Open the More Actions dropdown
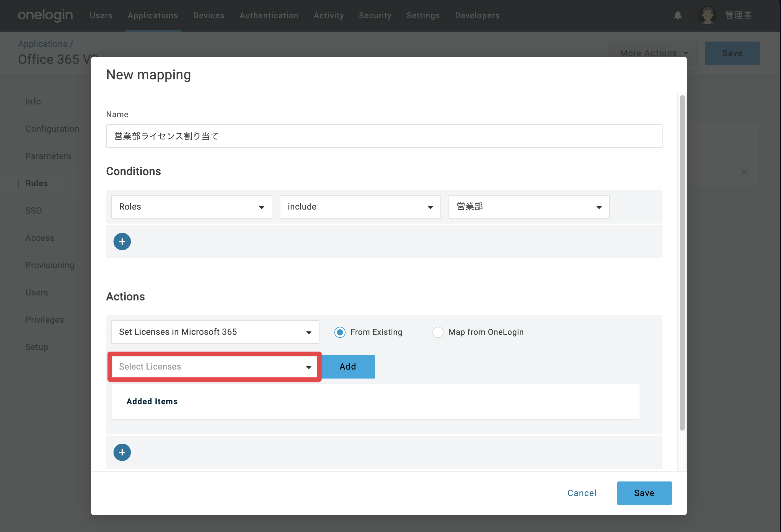The image size is (781, 532). pyautogui.click(x=654, y=53)
